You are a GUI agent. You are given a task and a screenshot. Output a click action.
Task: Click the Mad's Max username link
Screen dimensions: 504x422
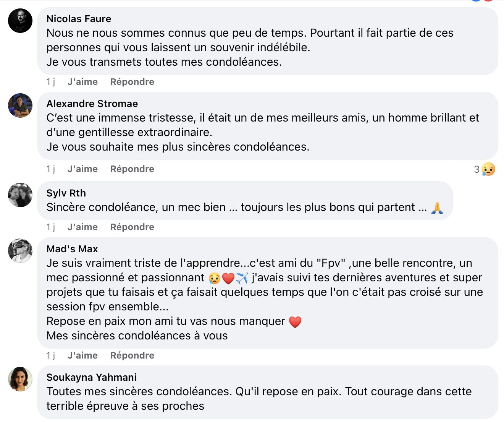point(72,249)
